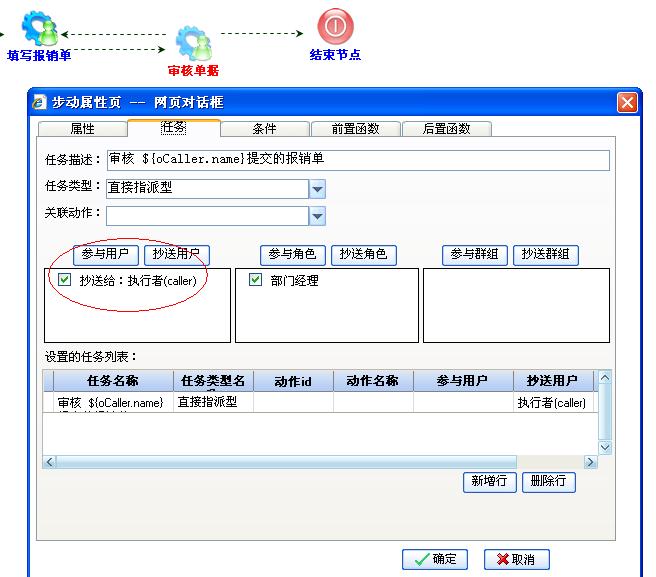Open the 任务类型 dropdown arrow
The width and height of the screenshot is (656, 577).
pyautogui.click(x=318, y=189)
